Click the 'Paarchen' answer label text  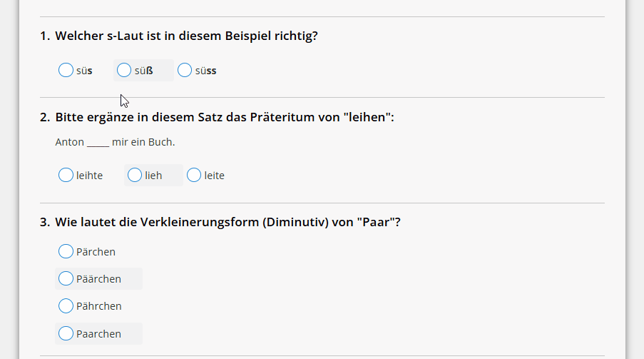[98, 334]
